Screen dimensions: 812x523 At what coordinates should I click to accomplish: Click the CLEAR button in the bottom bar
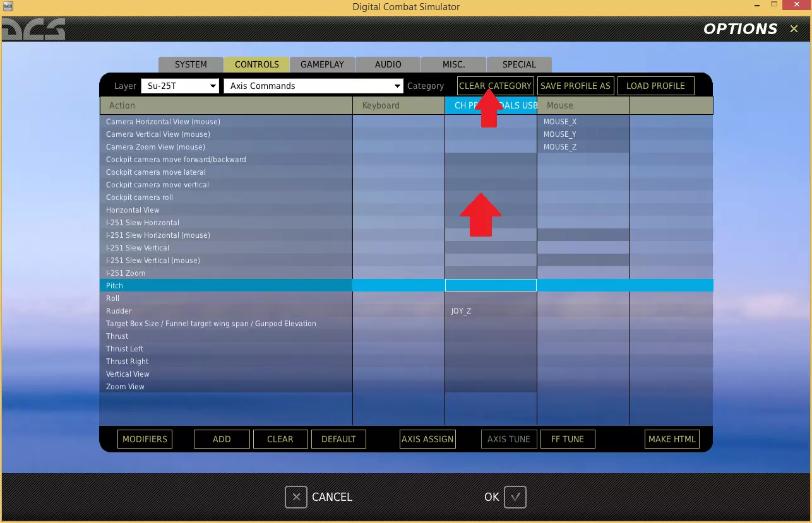tap(280, 439)
